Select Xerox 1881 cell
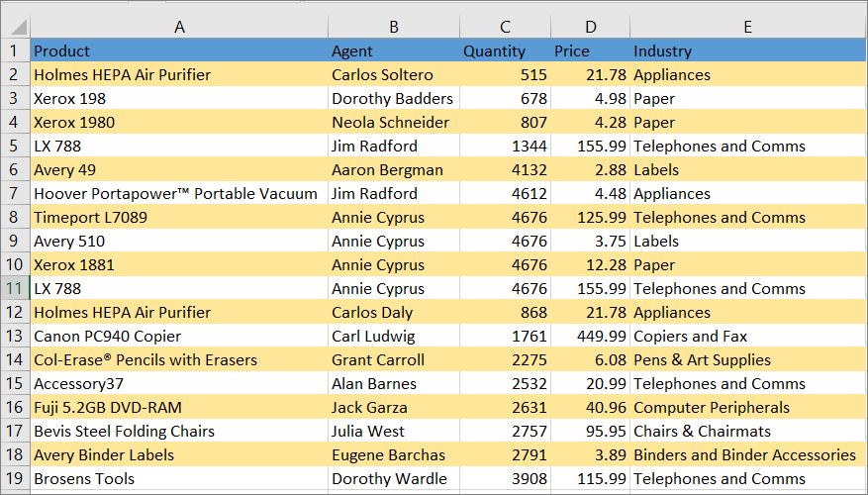The image size is (868, 495). [179, 264]
